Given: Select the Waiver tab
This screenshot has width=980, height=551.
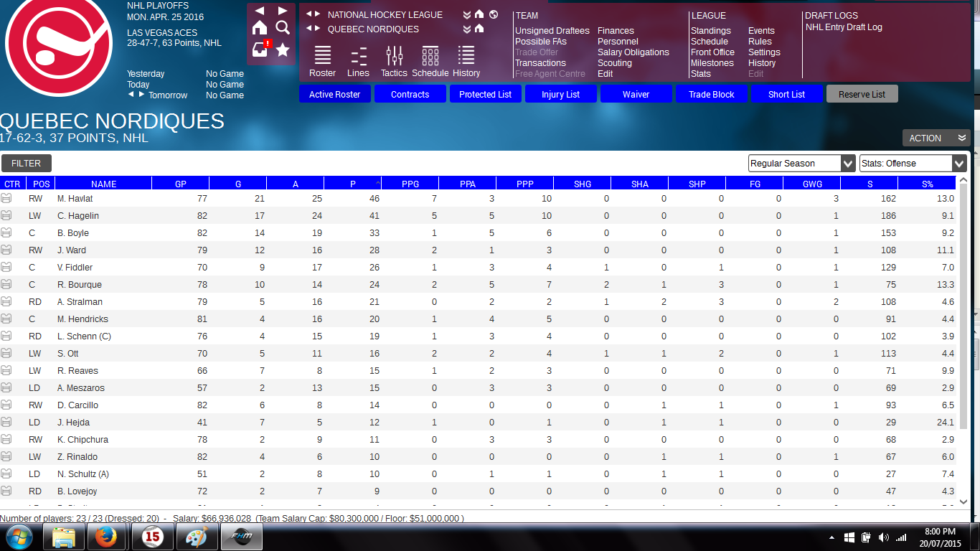Looking at the screenshot, I should tap(636, 94).
